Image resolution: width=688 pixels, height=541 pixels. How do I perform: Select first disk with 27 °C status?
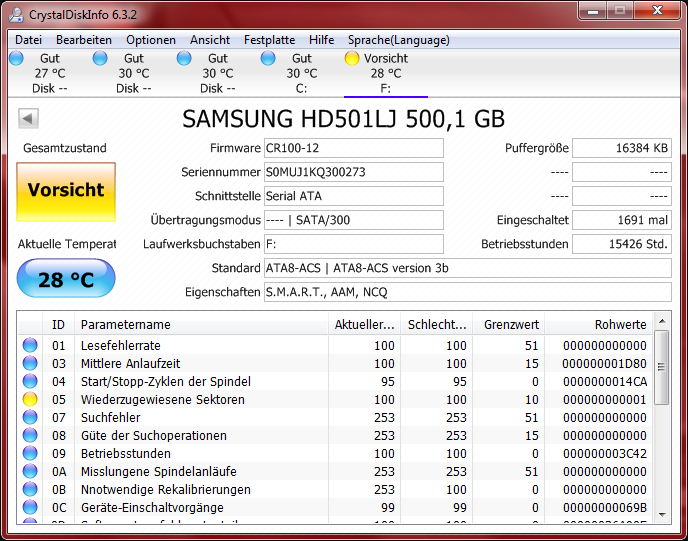tap(50, 73)
